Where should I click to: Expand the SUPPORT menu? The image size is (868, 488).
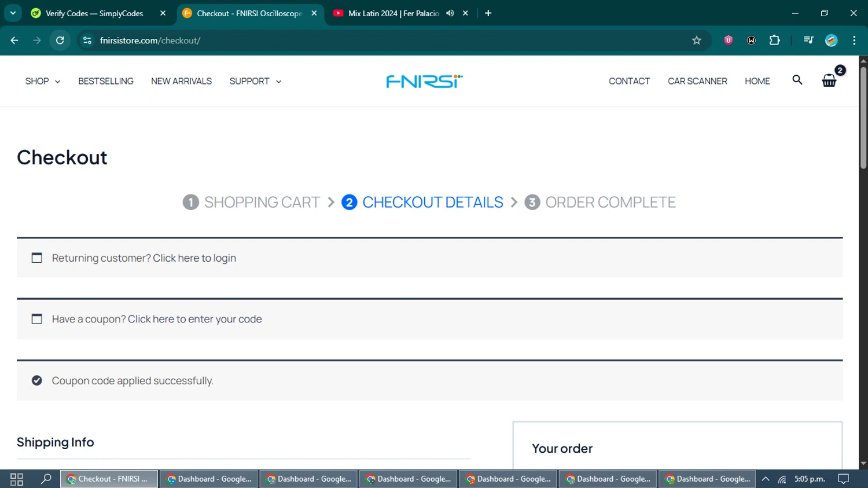pyautogui.click(x=256, y=81)
